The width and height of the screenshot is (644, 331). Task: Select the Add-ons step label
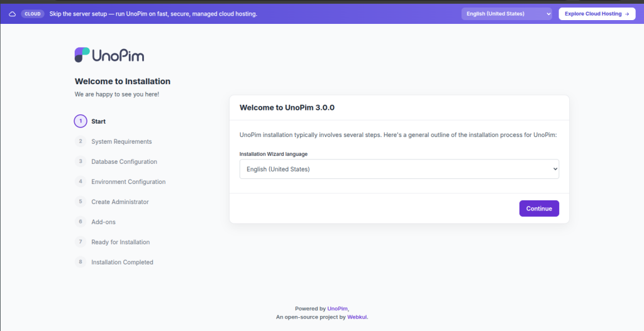[104, 222]
